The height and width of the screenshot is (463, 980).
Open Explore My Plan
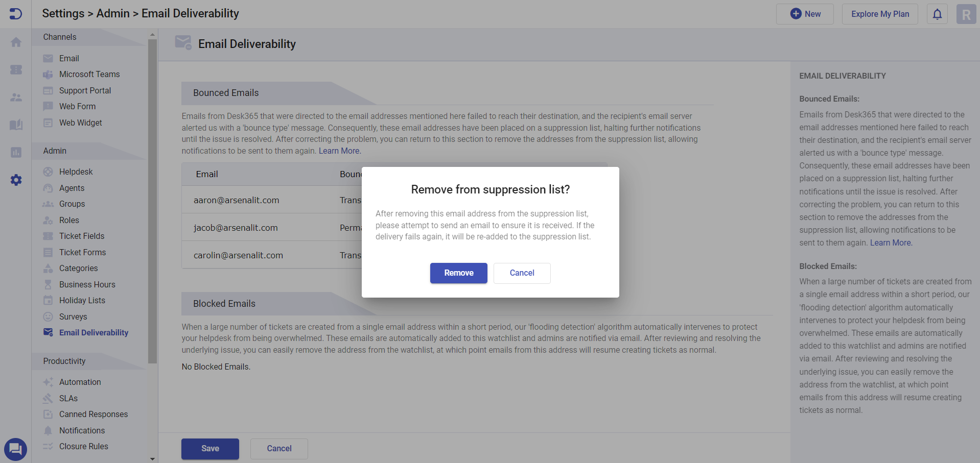tap(880, 14)
